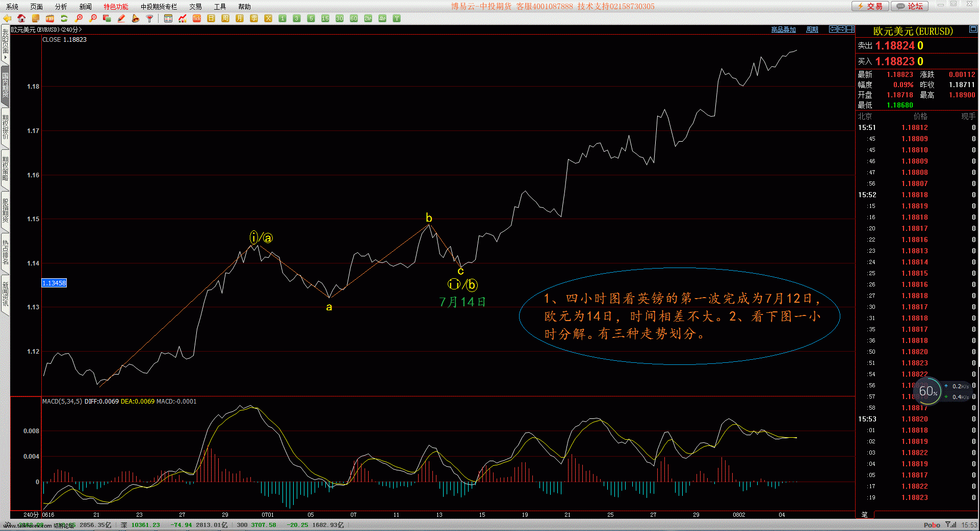Open the 新闻 menu

(x=86, y=7)
